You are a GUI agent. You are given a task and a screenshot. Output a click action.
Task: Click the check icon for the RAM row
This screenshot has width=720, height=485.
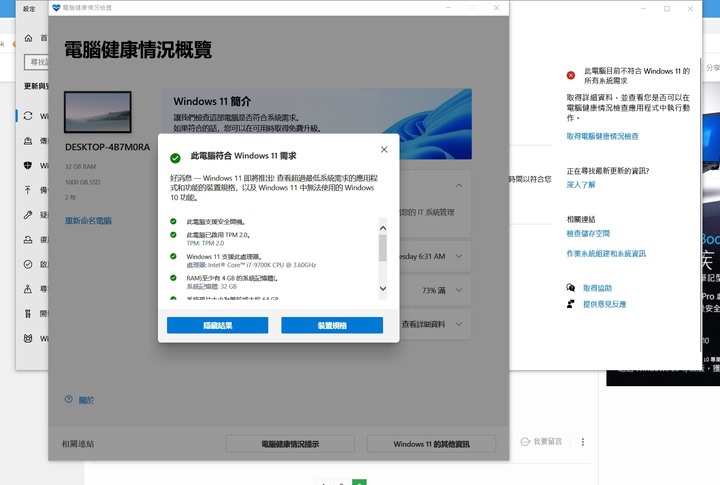[173, 278]
